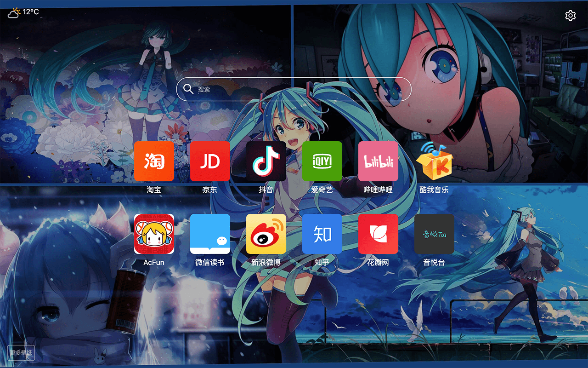Screen dimensions: 588x368
Task: Click the 爱奇艺 text label
Action: coord(322,190)
